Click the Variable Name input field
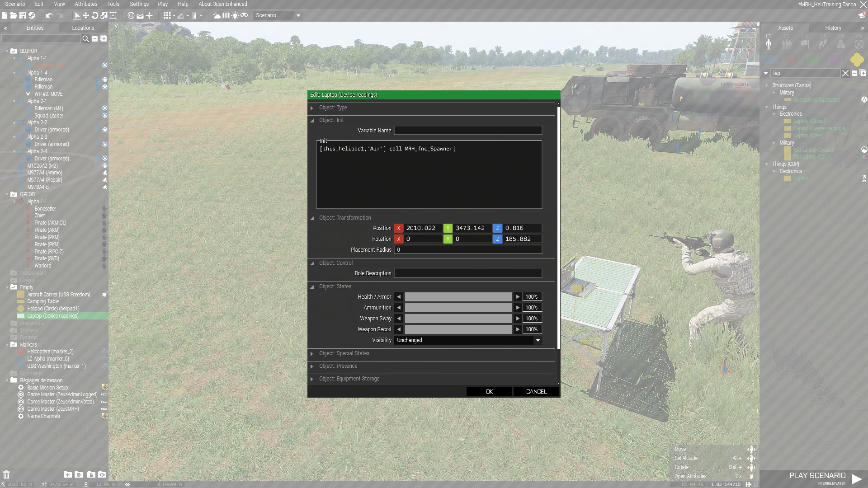 [x=468, y=131]
